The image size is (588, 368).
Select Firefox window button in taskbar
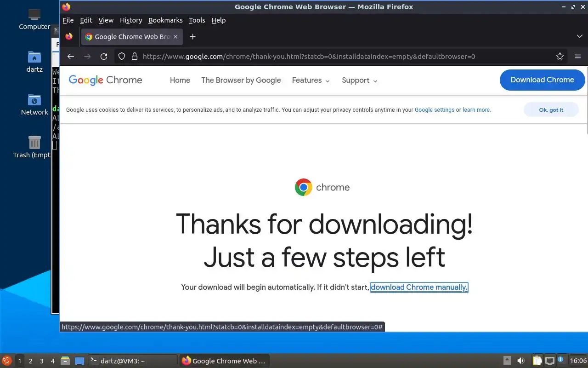coord(225,361)
